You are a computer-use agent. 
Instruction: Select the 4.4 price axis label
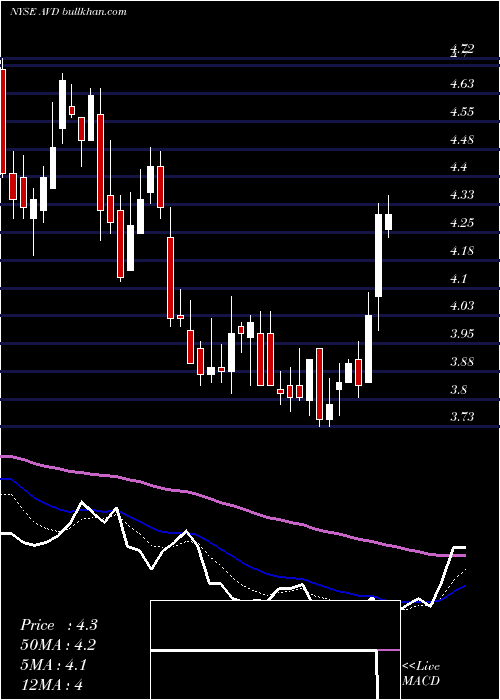[458, 167]
